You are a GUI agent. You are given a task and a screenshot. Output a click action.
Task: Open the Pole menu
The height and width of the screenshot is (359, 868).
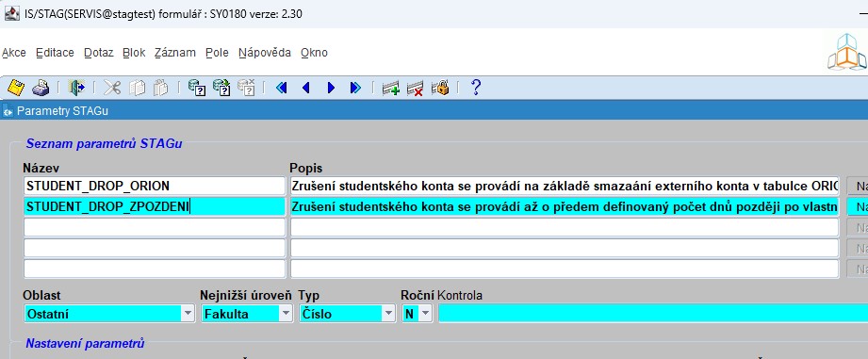click(217, 53)
